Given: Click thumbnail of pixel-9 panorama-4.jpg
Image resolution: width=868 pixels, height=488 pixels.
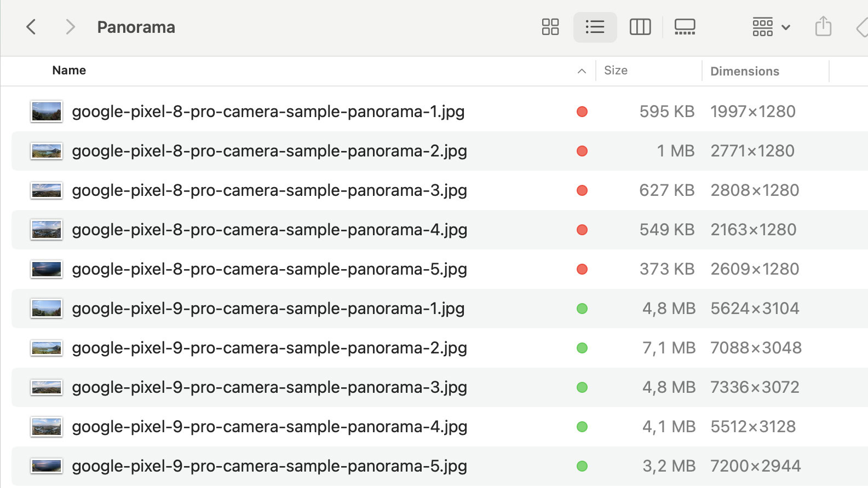Looking at the screenshot, I should (x=47, y=427).
